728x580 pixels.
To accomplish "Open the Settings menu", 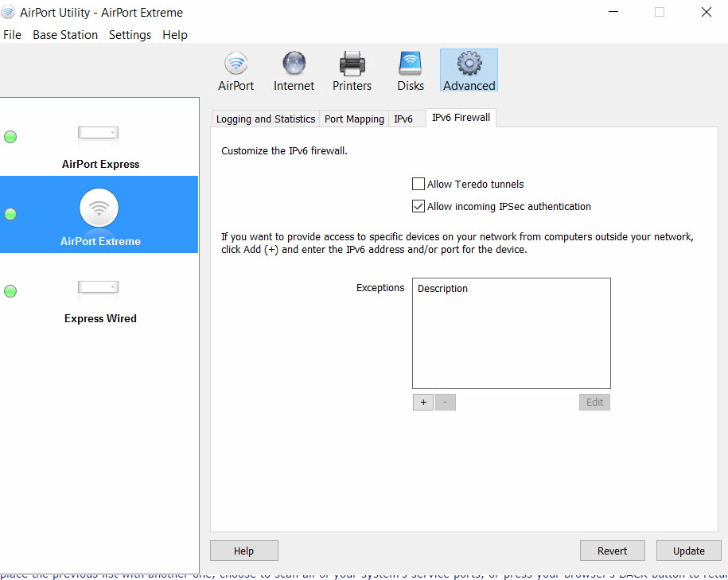I will (x=130, y=35).
